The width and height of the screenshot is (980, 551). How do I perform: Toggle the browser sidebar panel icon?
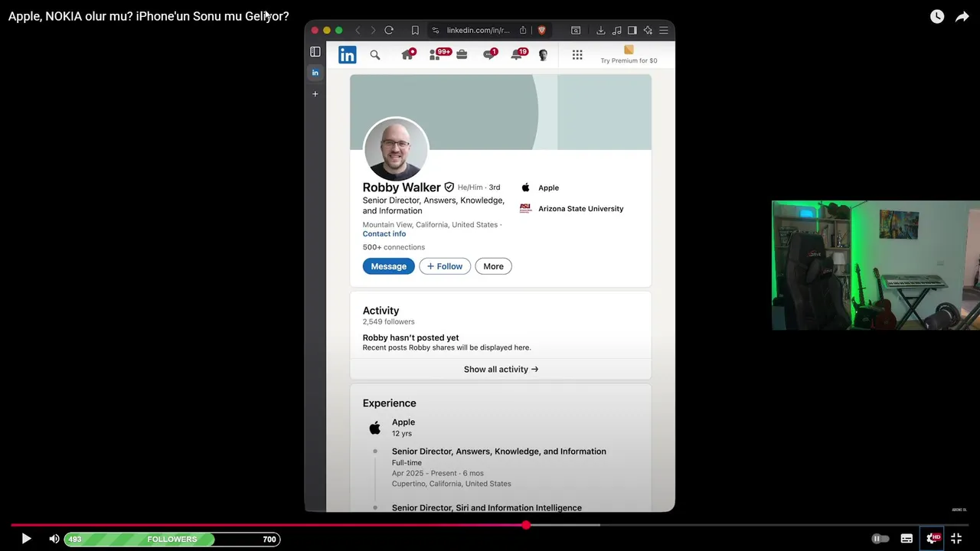pos(632,31)
